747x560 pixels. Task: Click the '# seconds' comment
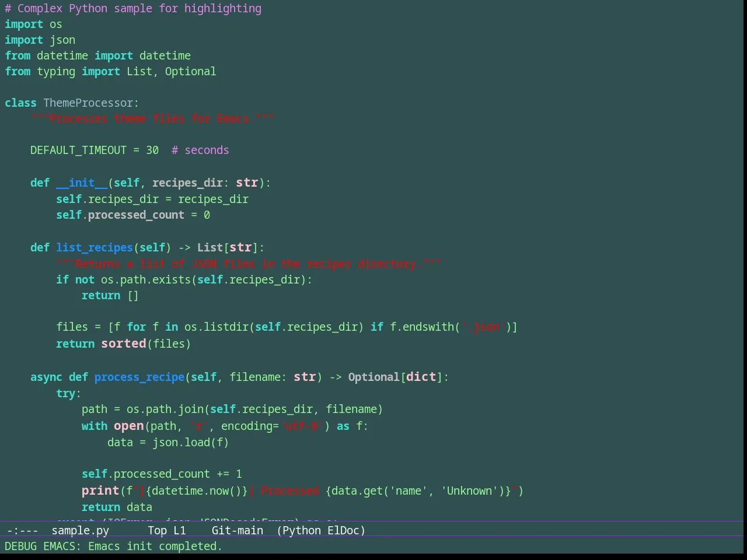pyautogui.click(x=200, y=150)
